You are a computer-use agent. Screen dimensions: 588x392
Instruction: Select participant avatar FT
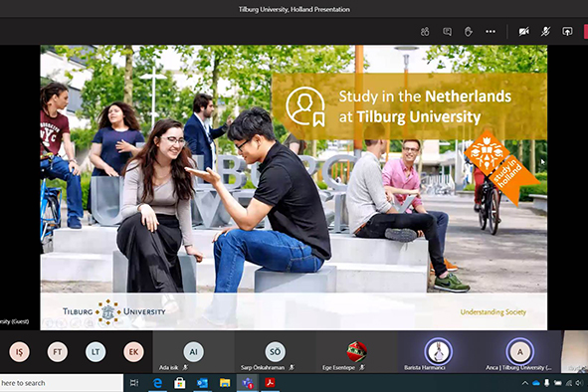58,352
